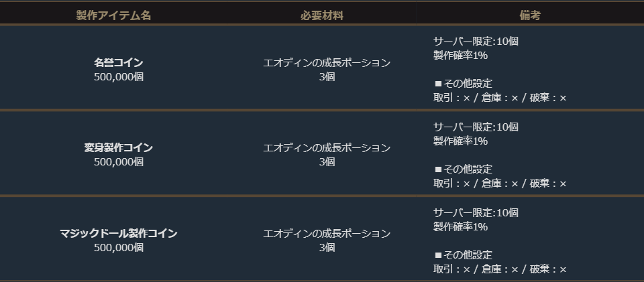Image resolution: width=644 pixels, height=282 pixels.
Task: Click エオディンの成長ポーション in the 名誉コイン row
Action: tap(327, 62)
